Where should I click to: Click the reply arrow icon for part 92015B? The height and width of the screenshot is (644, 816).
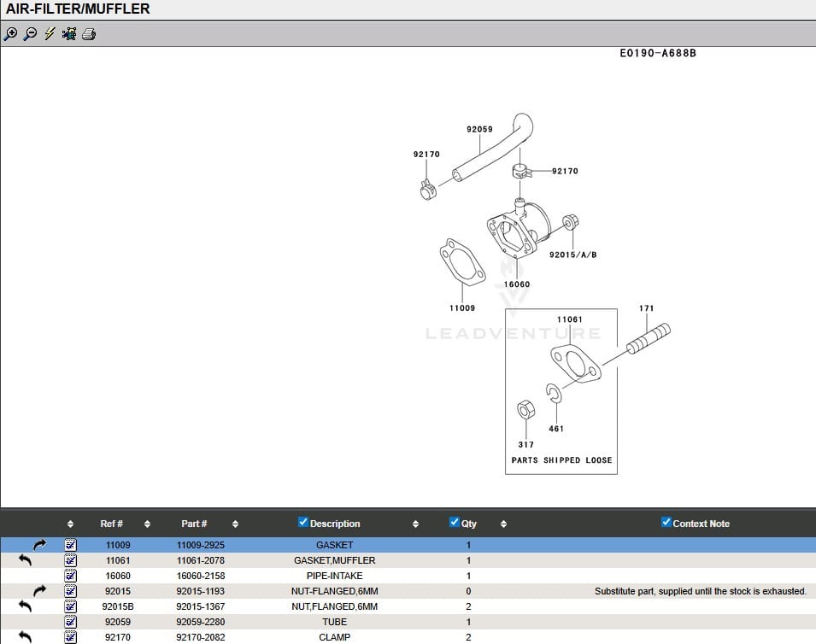coord(25,606)
